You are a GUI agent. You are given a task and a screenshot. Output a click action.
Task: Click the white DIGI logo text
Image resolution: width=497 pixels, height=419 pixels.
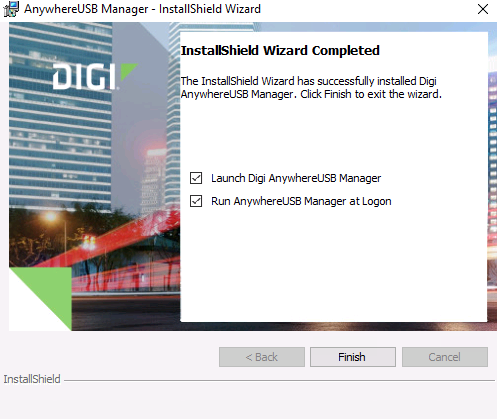84,77
